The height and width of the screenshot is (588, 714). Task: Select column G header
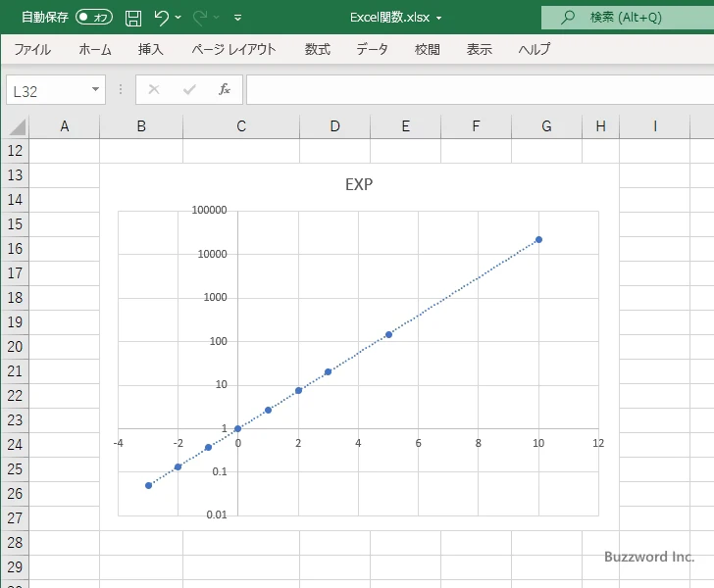546,126
